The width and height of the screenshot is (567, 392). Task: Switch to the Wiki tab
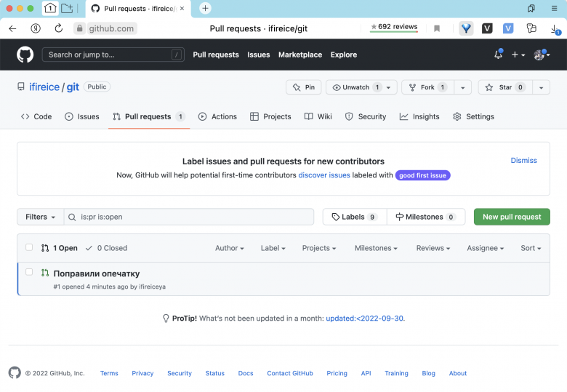pyautogui.click(x=318, y=116)
